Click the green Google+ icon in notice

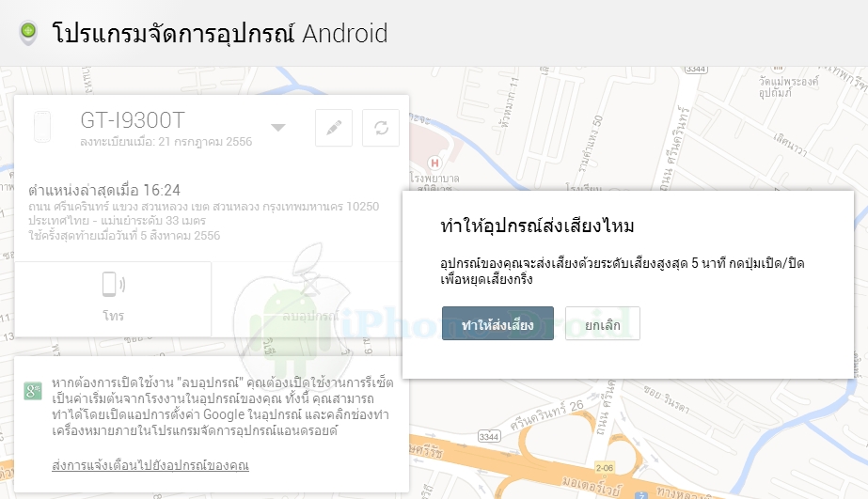(x=33, y=391)
